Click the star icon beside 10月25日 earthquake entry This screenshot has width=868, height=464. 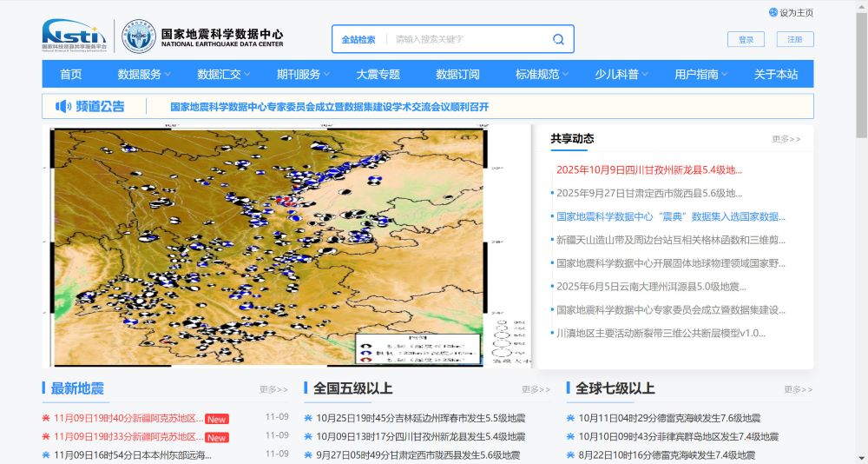308,418
